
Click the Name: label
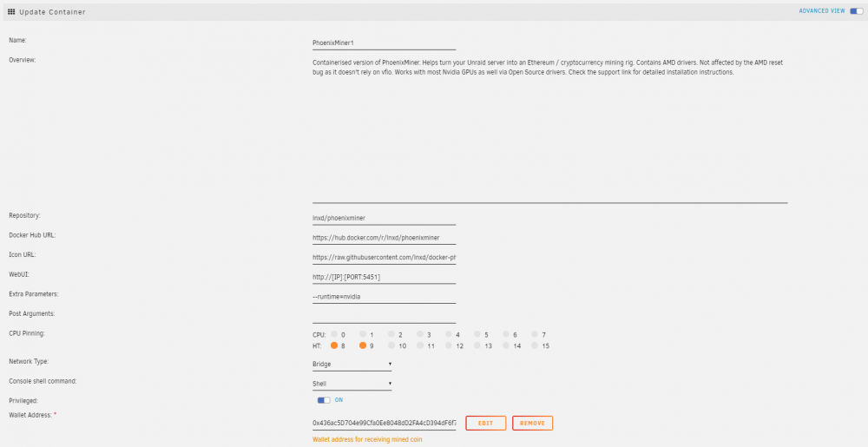(x=17, y=40)
